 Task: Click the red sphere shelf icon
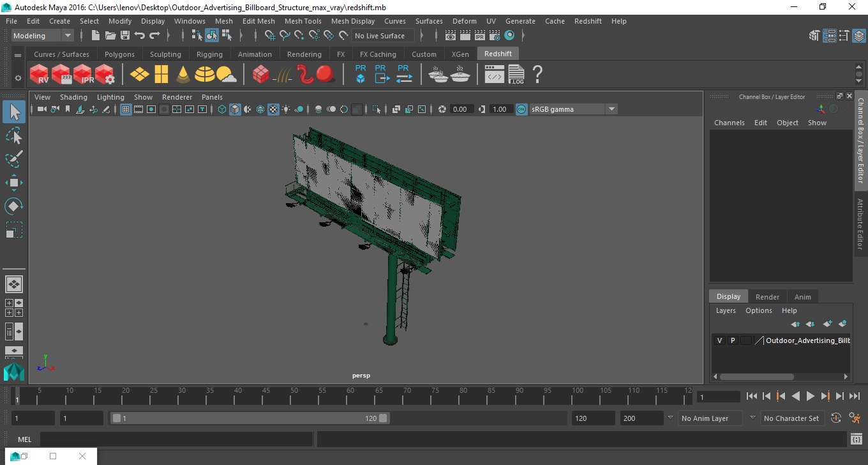pyautogui.click(x=325, y=74)
